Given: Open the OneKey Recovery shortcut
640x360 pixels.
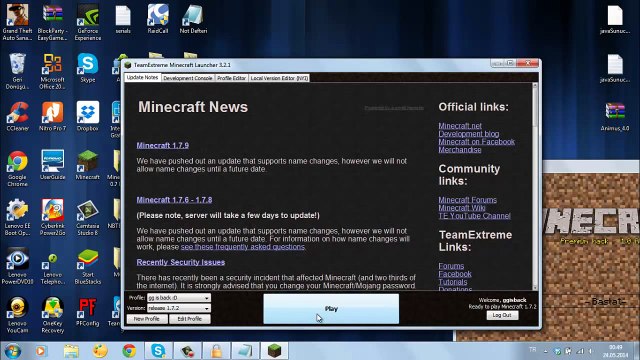Looking at the screenshot, I should tap(52, 315).
